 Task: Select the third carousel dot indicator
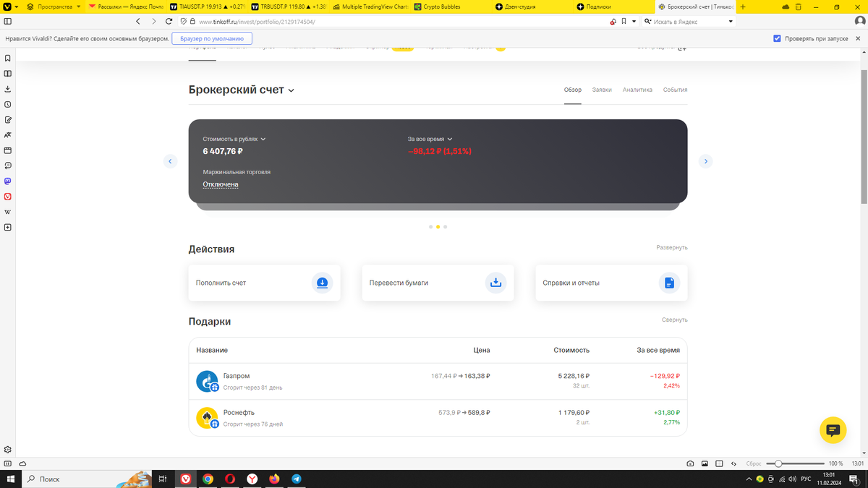(446, 227)
